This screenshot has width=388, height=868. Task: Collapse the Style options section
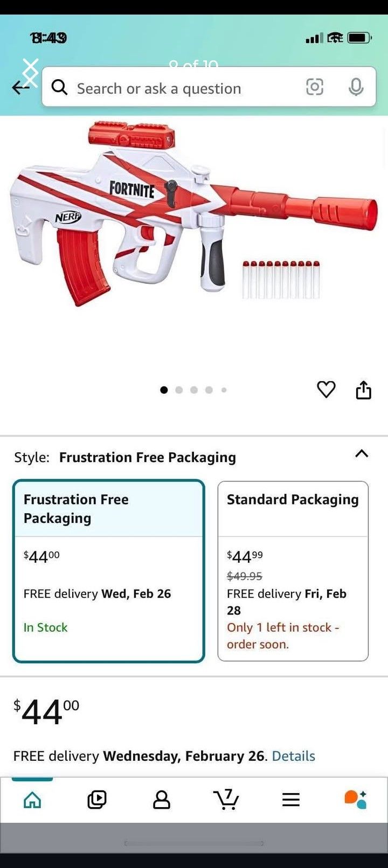(362, 454)
